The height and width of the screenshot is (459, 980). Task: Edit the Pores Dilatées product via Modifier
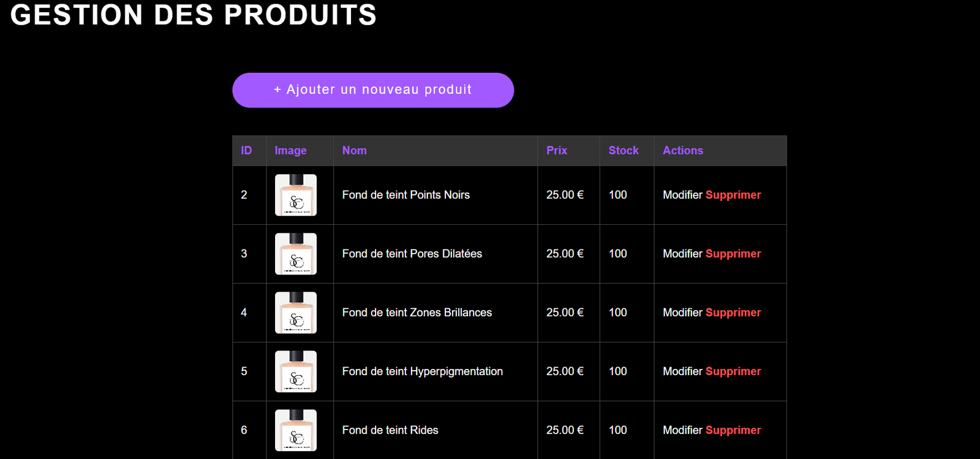pos(682,254)
